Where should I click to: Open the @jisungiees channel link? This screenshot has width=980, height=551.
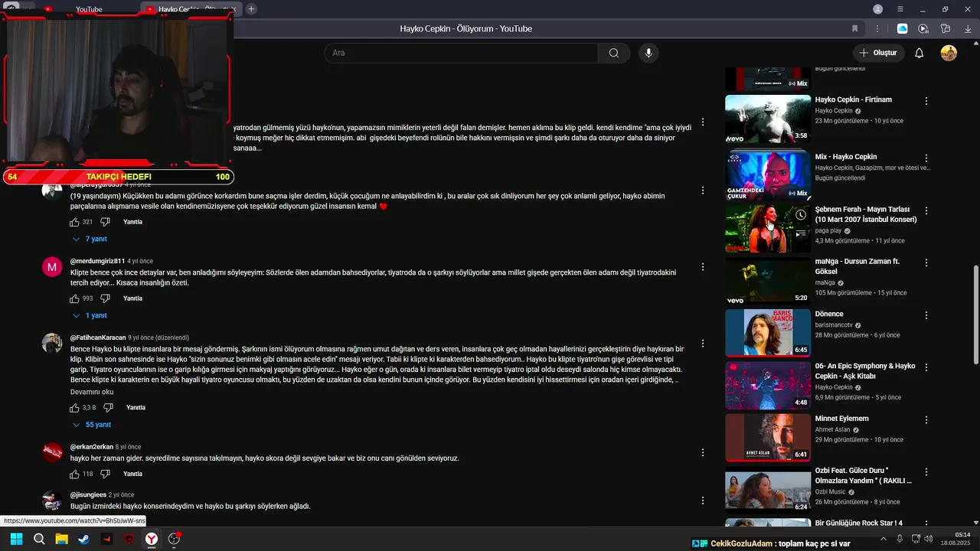click(88, 495)
